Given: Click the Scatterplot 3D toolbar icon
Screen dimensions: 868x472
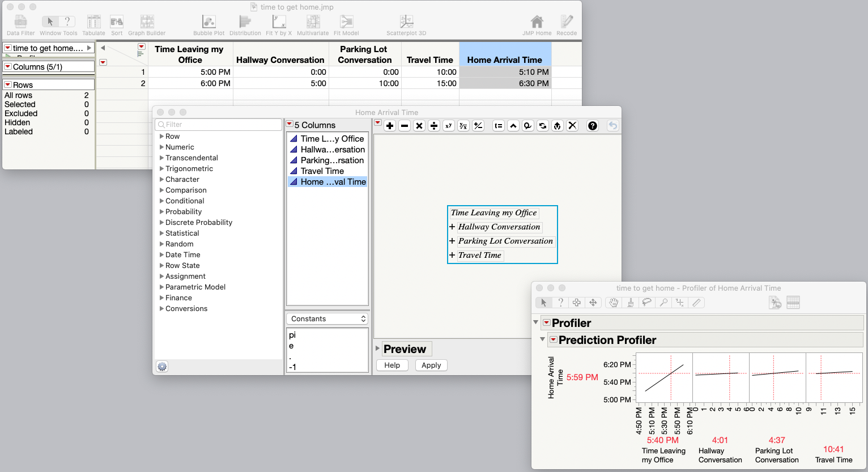Looking at the screenshot, I should (x=406, y=23).
